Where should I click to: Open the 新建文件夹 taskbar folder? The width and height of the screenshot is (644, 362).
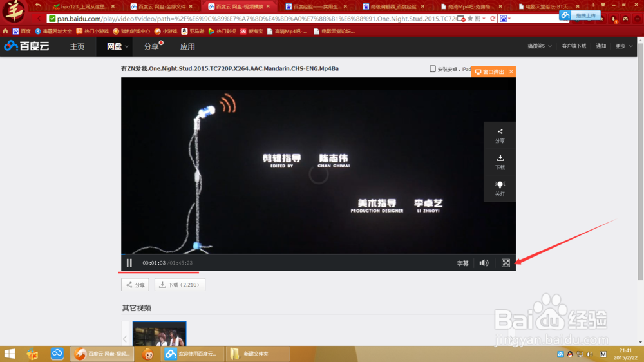(257, 354)
